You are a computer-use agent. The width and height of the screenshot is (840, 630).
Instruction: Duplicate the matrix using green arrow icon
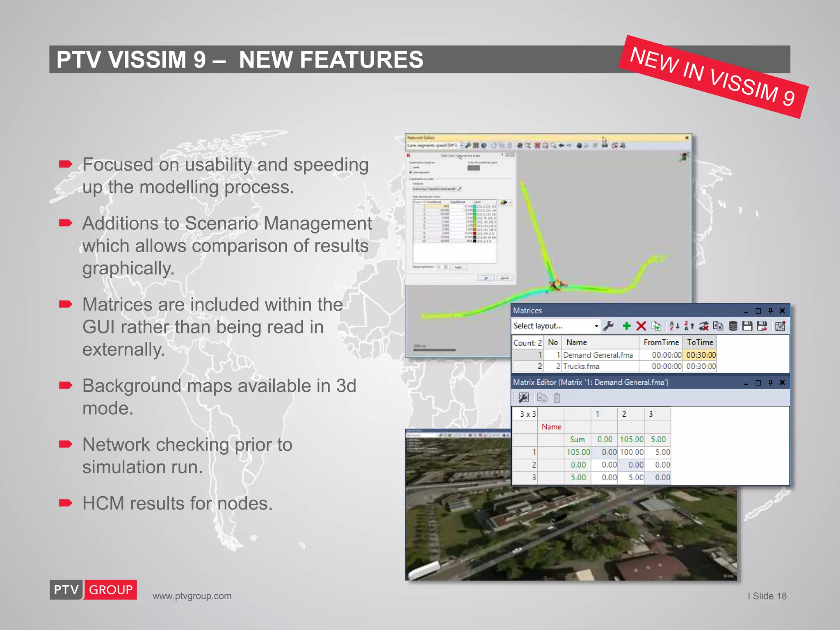(x=656, y=326)
